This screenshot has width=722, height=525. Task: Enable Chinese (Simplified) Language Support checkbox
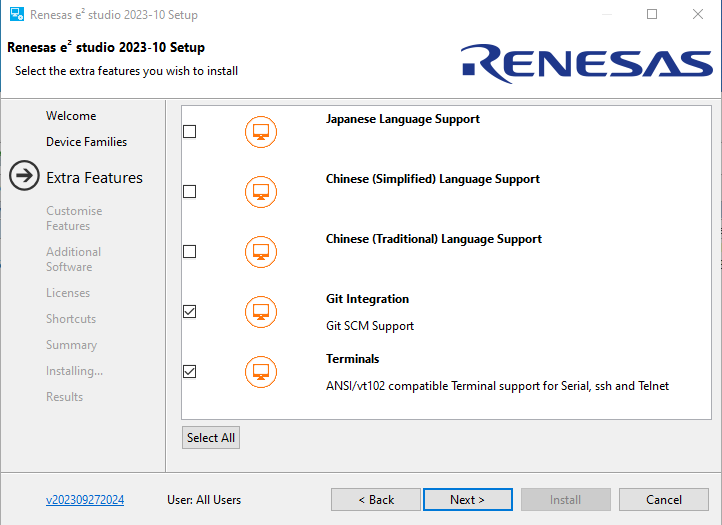coord(190,192)
